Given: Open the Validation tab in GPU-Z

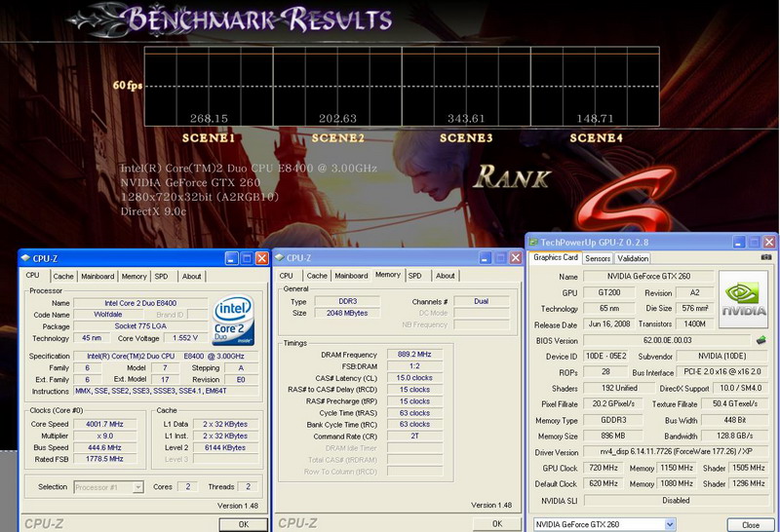Looking at the screenshot, I should pyautogui.click(x=633, y=258).
